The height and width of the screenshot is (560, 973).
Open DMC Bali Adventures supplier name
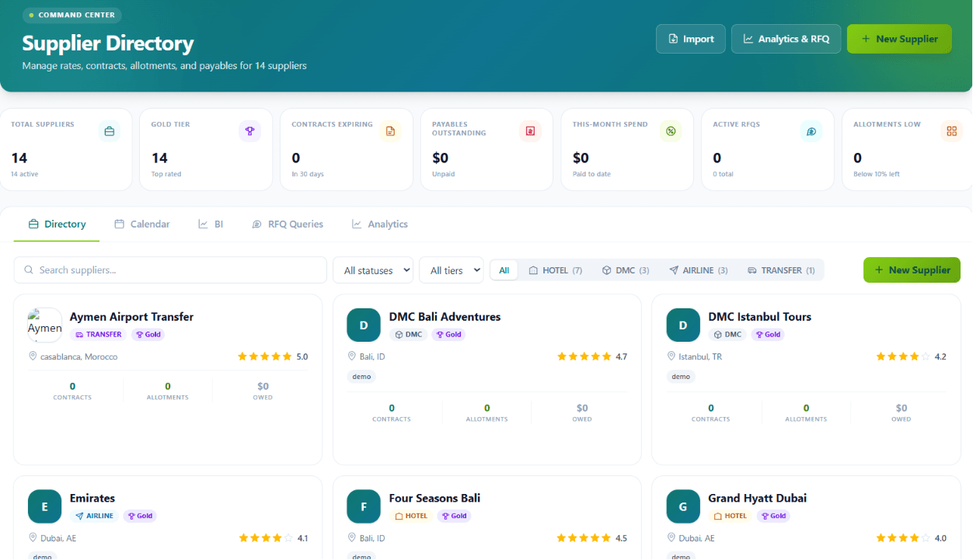click(x=445, y=317)
